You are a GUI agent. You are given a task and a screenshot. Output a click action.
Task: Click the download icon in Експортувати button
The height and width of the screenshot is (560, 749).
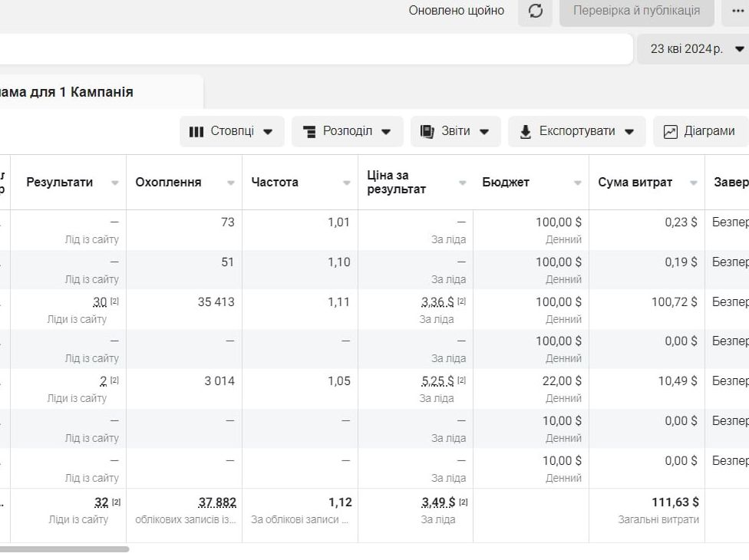tap(526, 131)
